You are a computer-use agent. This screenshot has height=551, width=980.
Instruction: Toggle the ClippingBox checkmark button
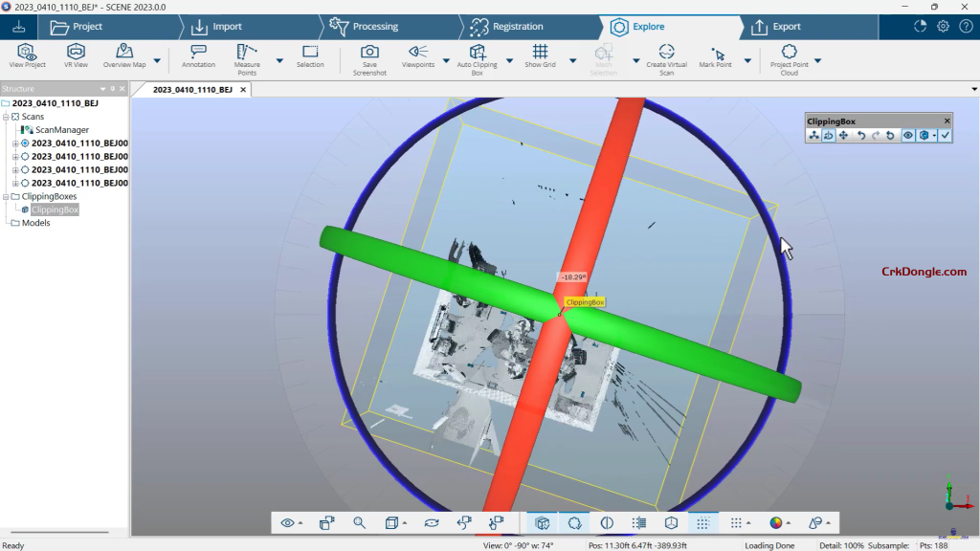pyautogui.click(x=945, y=136)
